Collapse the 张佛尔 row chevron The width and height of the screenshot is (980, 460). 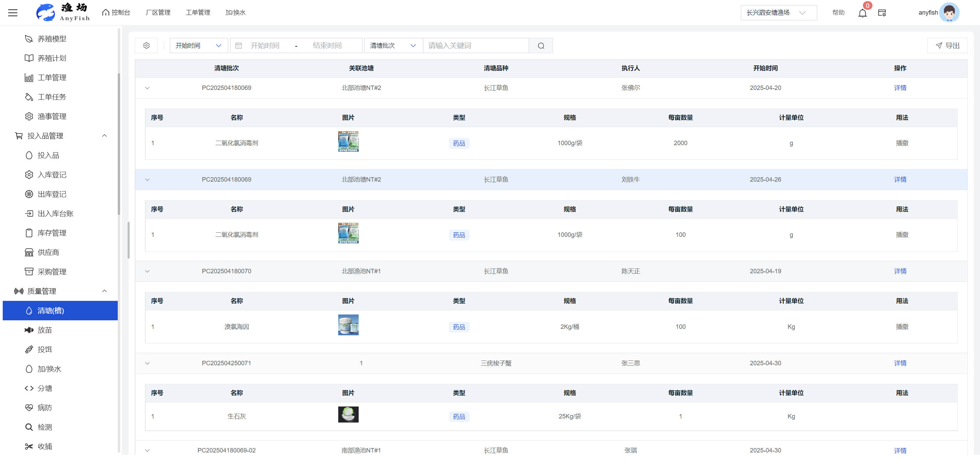pyautogui.click(x=147, y=88)
